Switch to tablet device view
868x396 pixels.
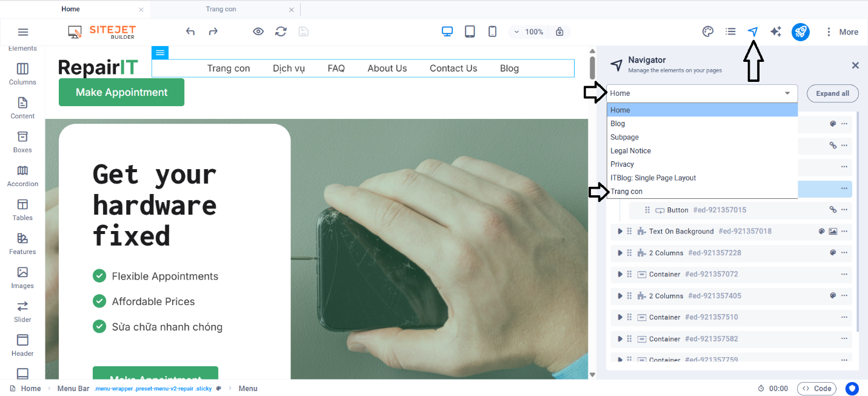(470, 32)
